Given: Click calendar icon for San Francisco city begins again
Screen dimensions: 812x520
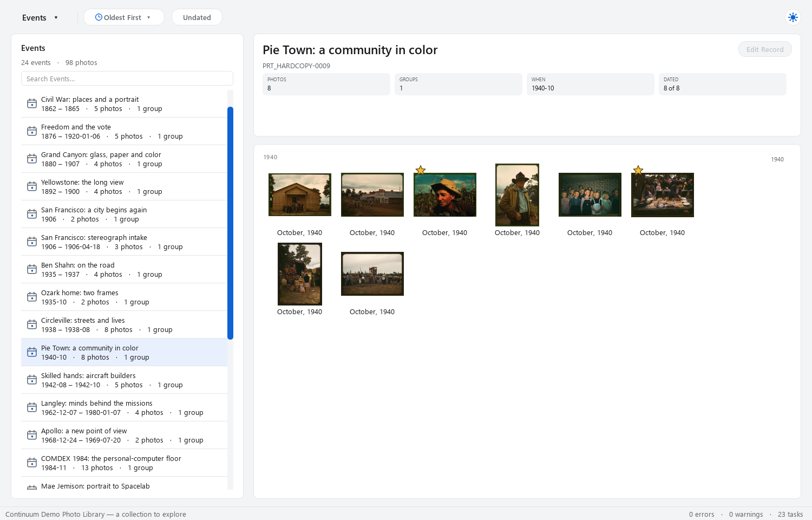Looking at the screenshot, I should point(32,214).
